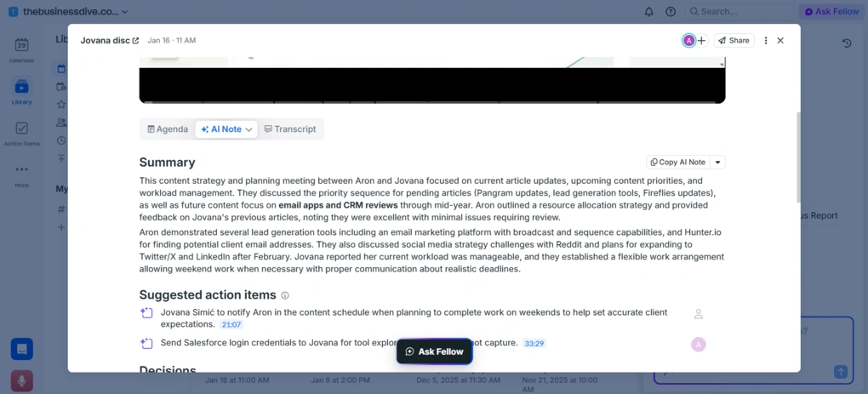
Task: Click the Copy AI Note button
Action: pyautogui.click(x=677, y=163)
